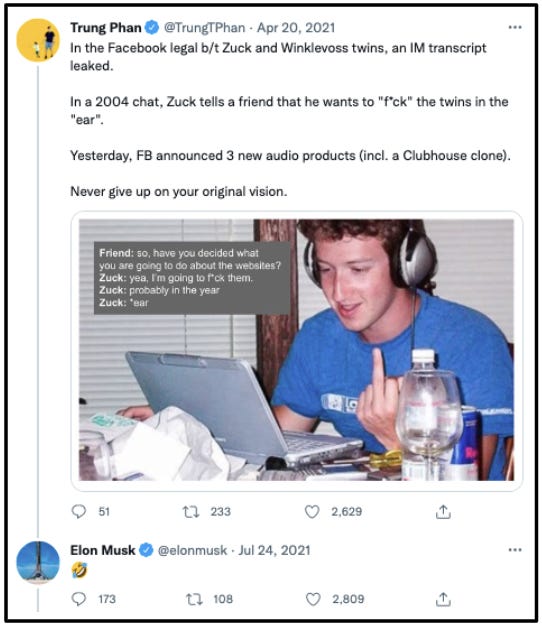Share Trung Phan's tweet
Viewport: 542px width, 628px height.
(x=443, y=511)
